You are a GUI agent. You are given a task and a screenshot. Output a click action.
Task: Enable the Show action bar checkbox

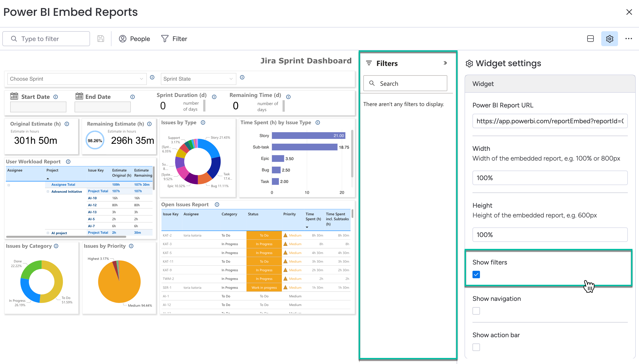[476, 347]
